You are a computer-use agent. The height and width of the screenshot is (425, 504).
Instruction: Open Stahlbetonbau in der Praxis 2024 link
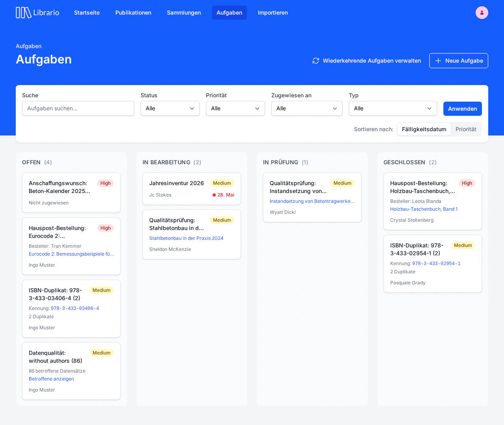[x=186, y=238]
